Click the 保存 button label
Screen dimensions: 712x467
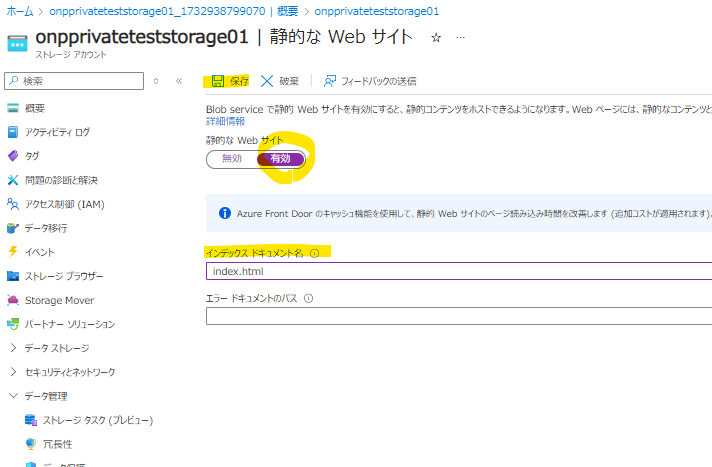(x=239, y=81)
